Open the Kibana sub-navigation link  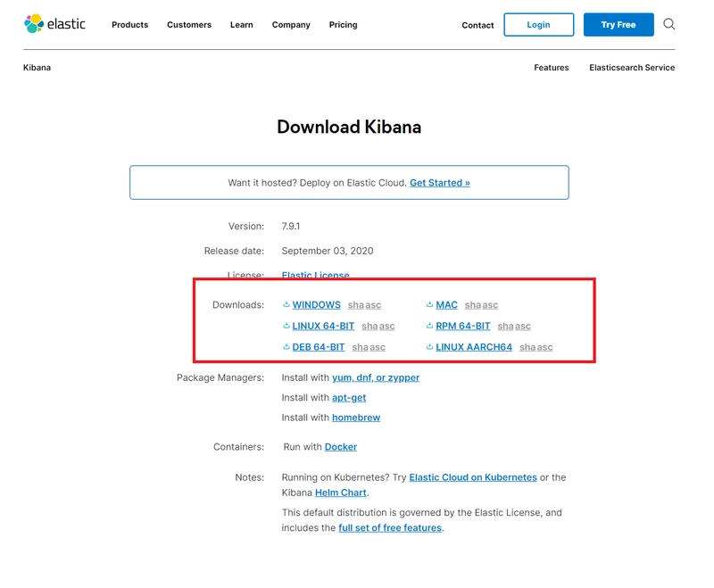coord(37,67)
